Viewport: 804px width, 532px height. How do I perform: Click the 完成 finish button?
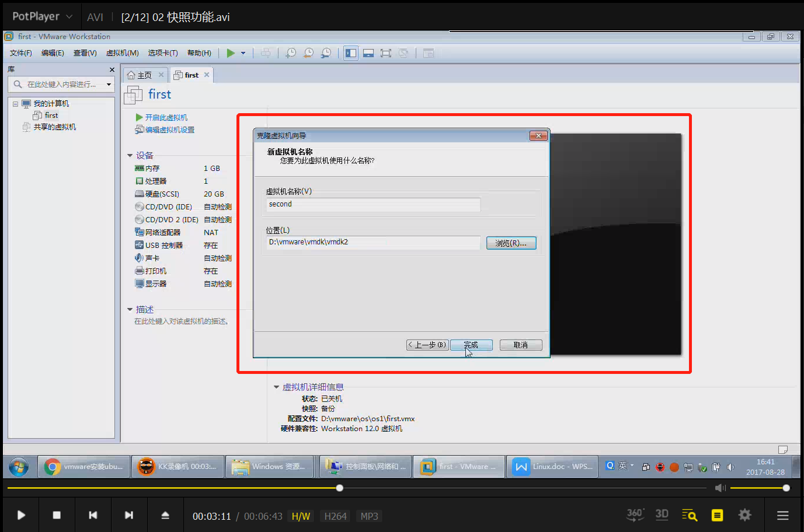[471, 345]
